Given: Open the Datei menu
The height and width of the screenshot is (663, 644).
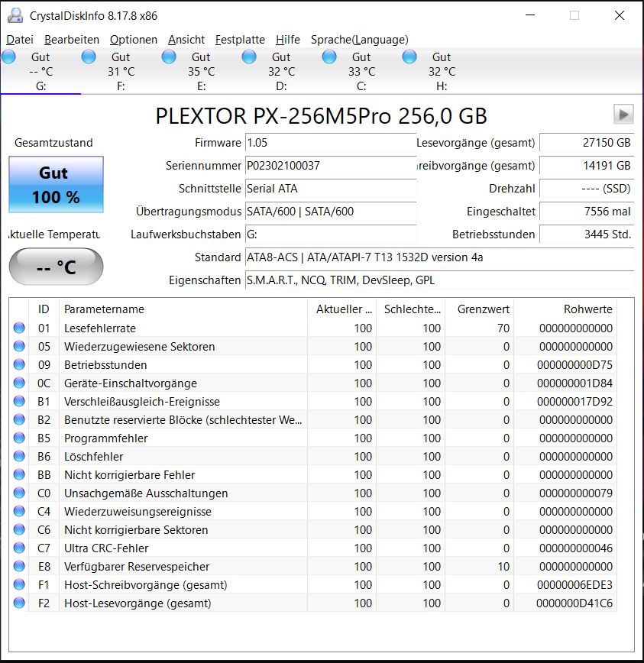Looking at the screenshot, I should pyautogui.click(x=19, y=40).
